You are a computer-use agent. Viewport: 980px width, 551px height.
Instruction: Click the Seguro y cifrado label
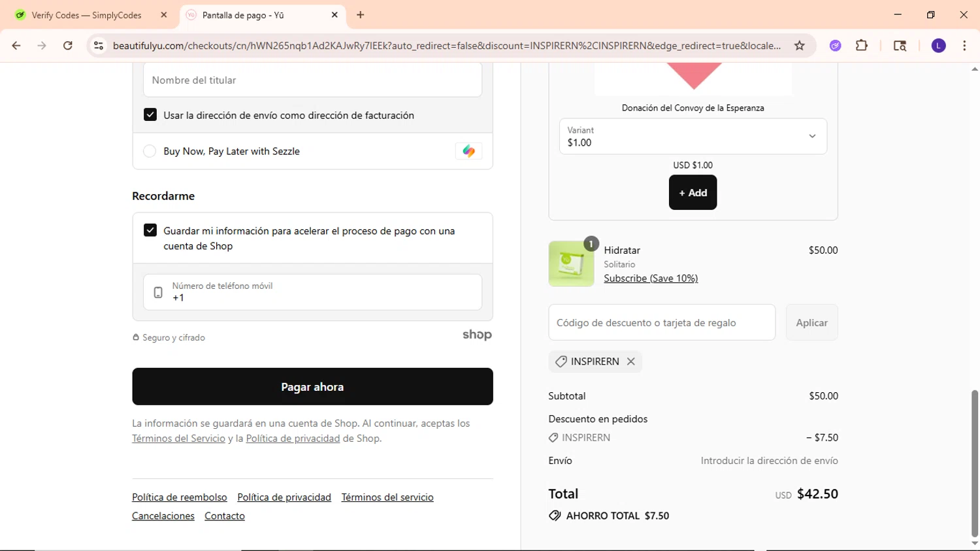(x=169, y=338)
